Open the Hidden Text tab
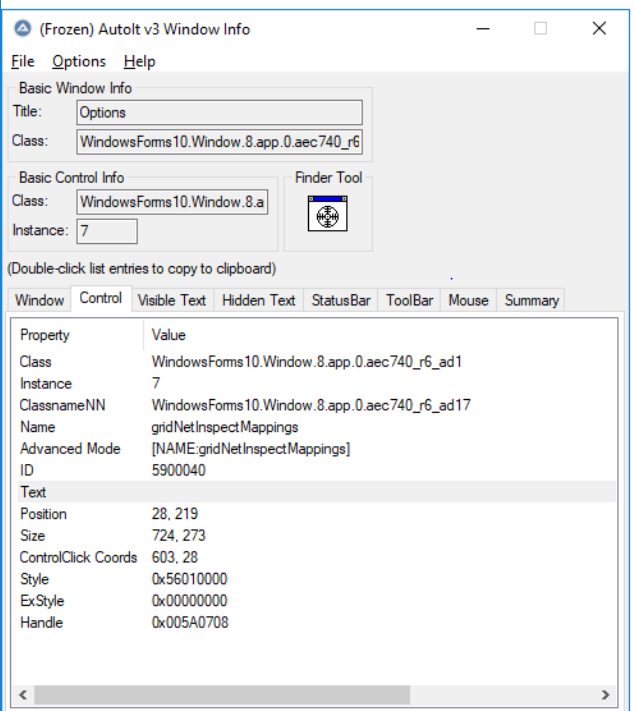The image size is (634, 711). pyautogui.click(x=258, y=300)
